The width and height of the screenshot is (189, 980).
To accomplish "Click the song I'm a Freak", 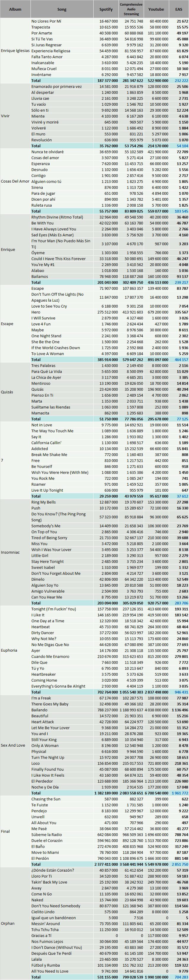I will tap(41, 698).
